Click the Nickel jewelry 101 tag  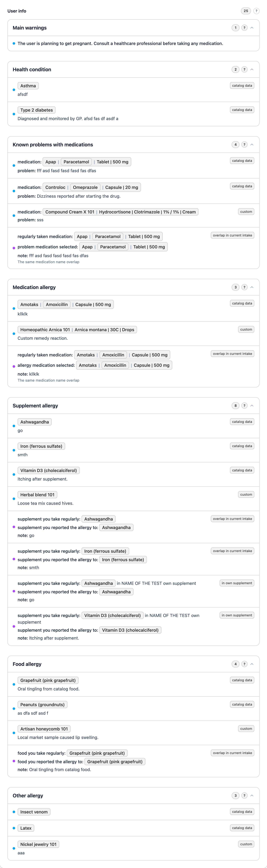[x=38, y=844]
